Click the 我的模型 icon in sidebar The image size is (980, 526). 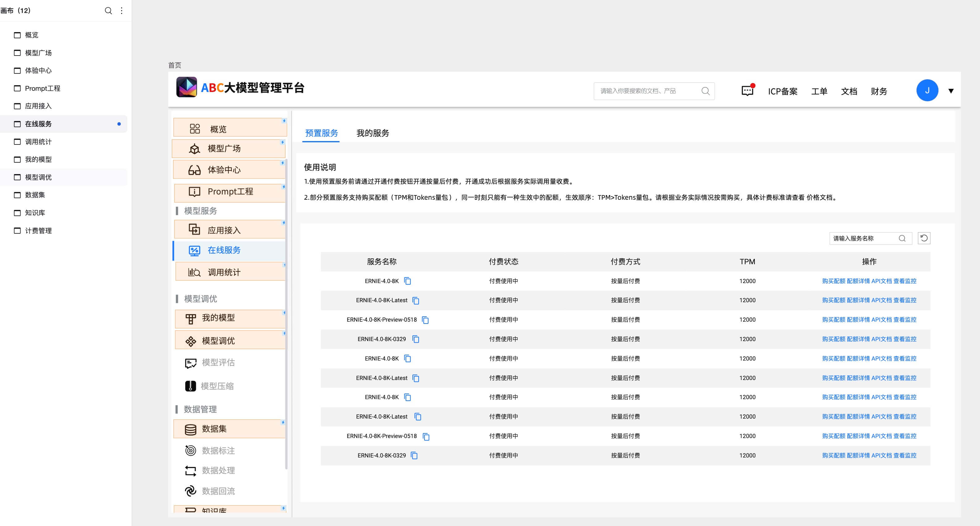(x=191, y=319)
